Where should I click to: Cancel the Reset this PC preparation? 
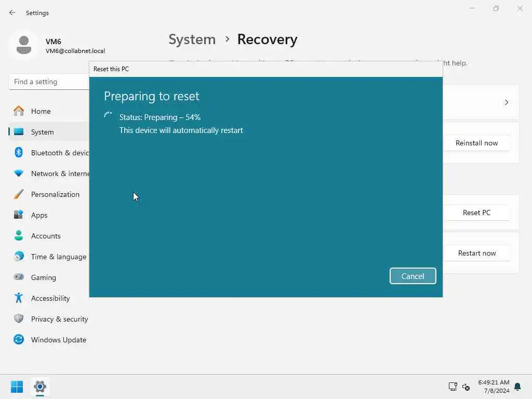pyautogui.click(x=413, y=276)
